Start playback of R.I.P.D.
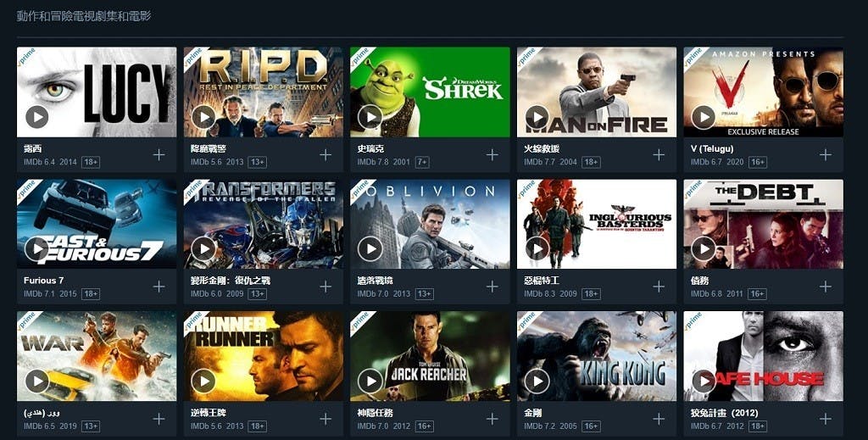868x440 pixels. click(203, 117)
